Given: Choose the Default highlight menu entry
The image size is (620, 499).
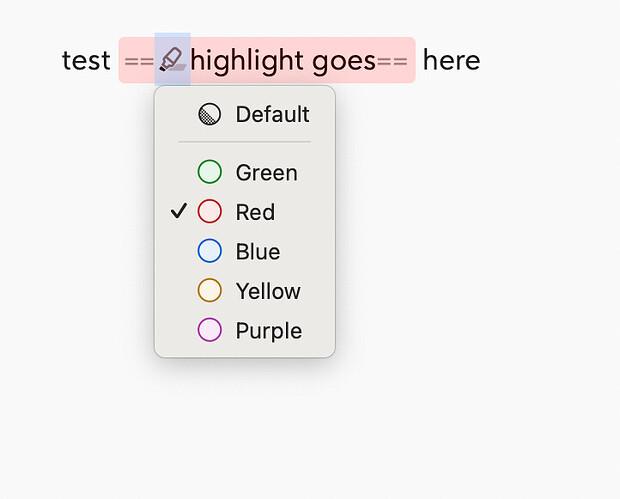Looking at the screenshot, I should [245, 114].
